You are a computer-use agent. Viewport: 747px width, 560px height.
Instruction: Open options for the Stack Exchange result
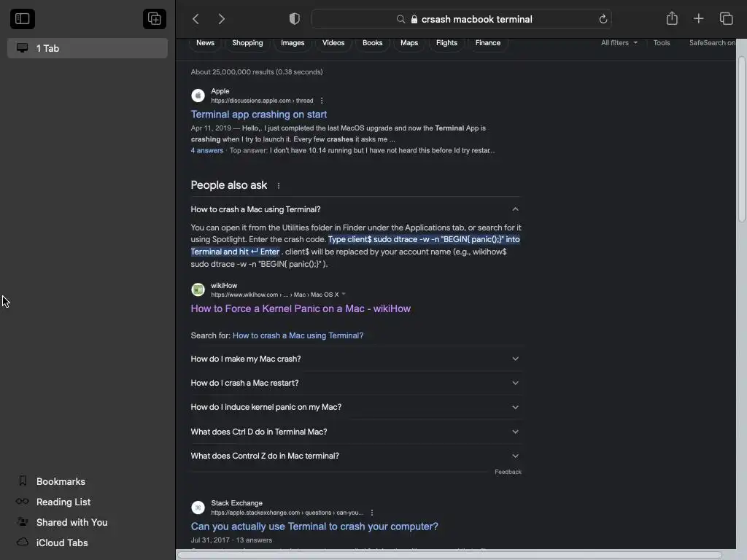point(371,513)
